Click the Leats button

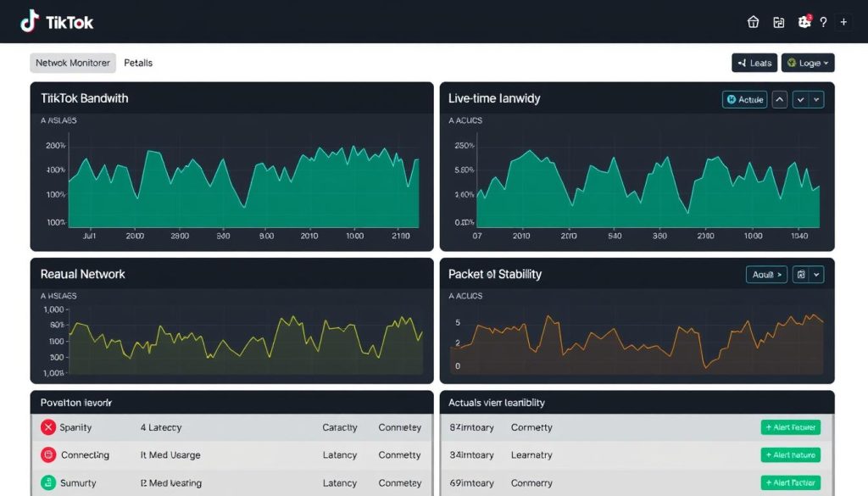(754, 63)
